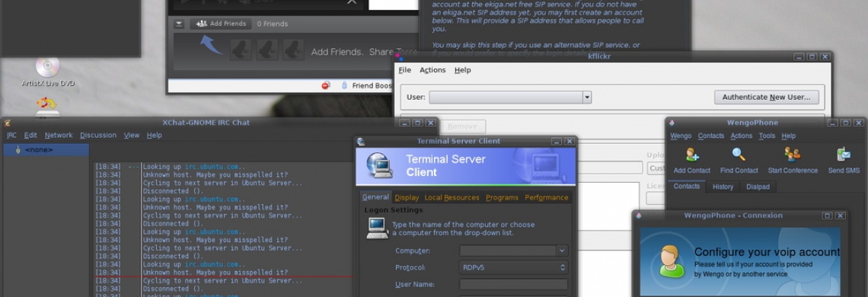The height and width of the screenshot is (297, 868).
Task: Minimize the Terminal Server Client window
Action: [557, 142]
